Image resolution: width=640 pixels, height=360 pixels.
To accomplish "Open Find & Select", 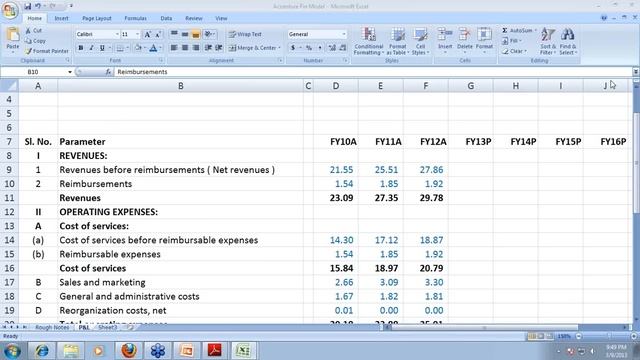I will coord(568,41).
